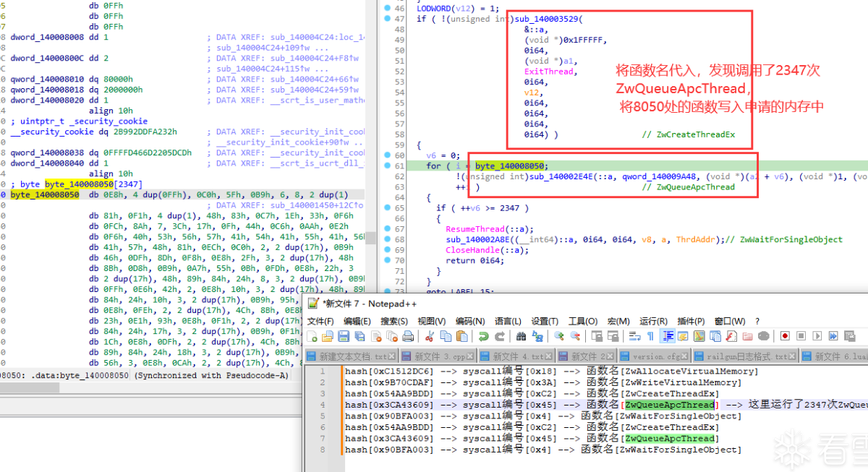
Task: Click sub_140002A8E call on line 68
Action: tap(478, 239)
